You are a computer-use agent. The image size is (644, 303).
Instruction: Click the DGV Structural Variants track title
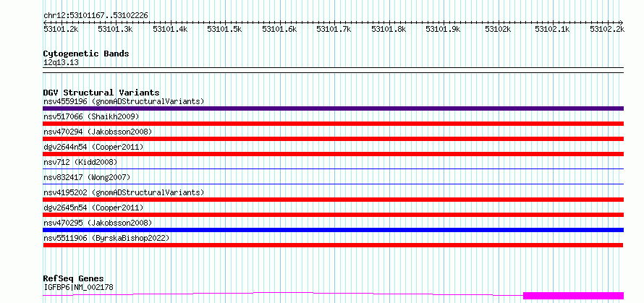[x=101, y=93]
